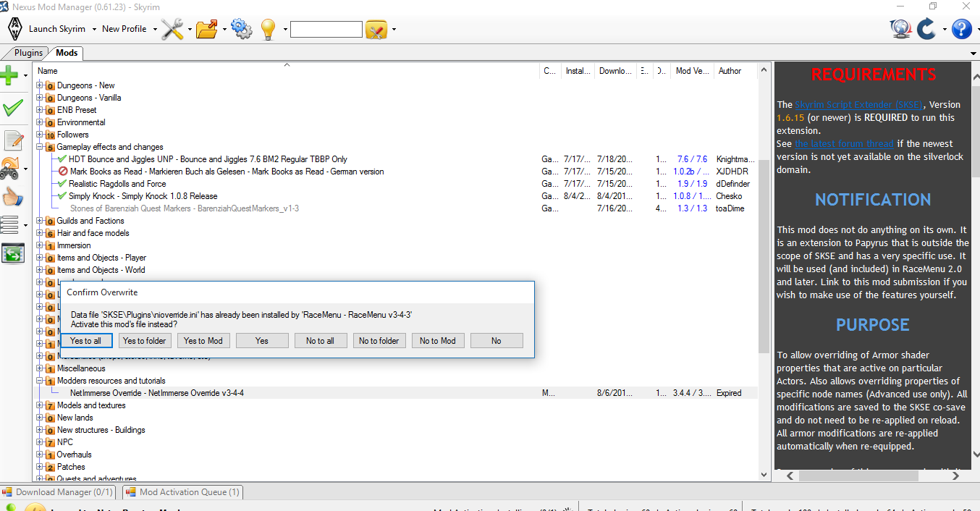Click the green plus add mod icon
Image resolution: width=980 pixels, height=511 pixels.
tap(9, 75)
